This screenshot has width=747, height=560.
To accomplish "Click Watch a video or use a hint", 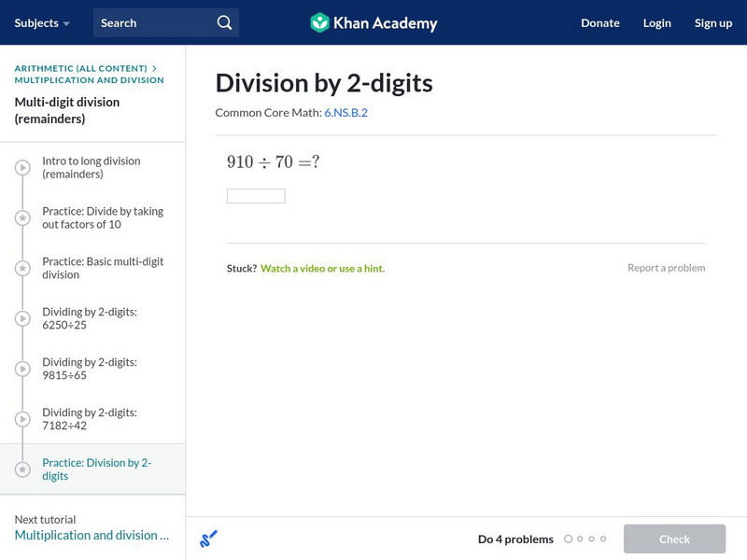I will pos(322,268).
